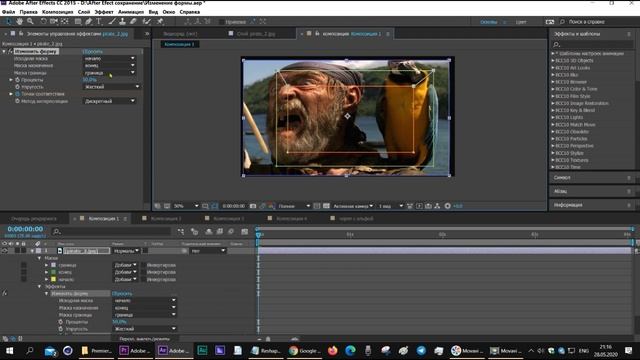This screenshot has height=360, width=640.
Task: Select the Selection arrow tool
Action: point(9,22)
